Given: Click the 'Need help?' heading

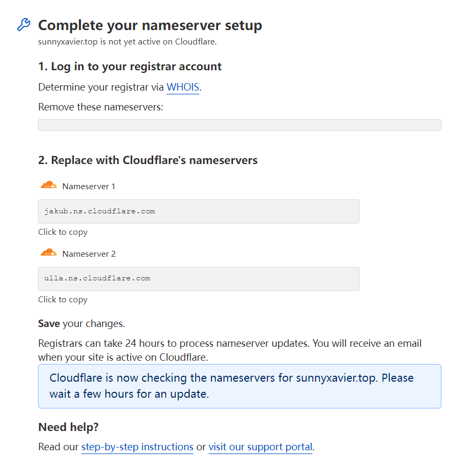Looking at the screenshot, I should coord(68,427).
